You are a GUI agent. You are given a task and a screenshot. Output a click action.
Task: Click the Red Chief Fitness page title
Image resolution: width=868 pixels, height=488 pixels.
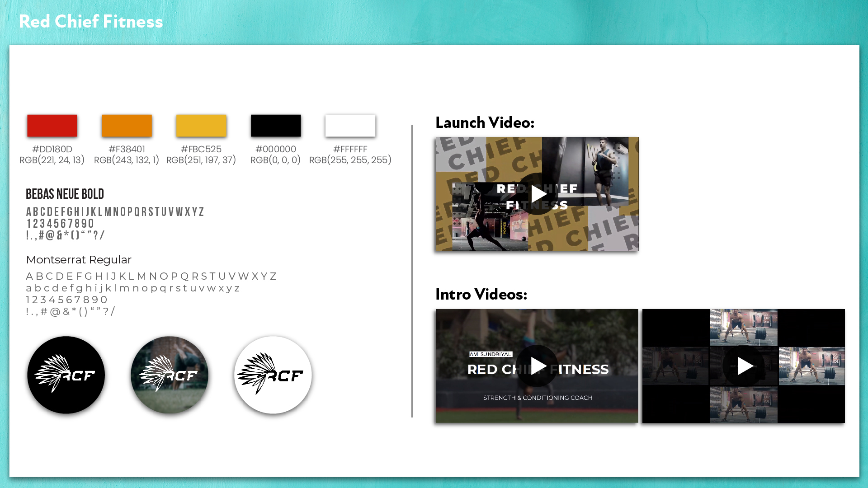point(91,22)
